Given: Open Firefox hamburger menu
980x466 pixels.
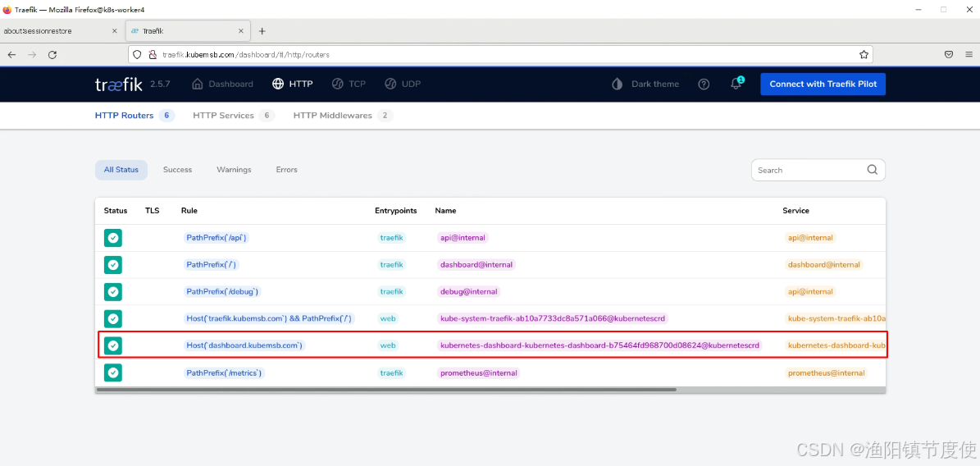Looking at the screenshot, I should (969, 54).
